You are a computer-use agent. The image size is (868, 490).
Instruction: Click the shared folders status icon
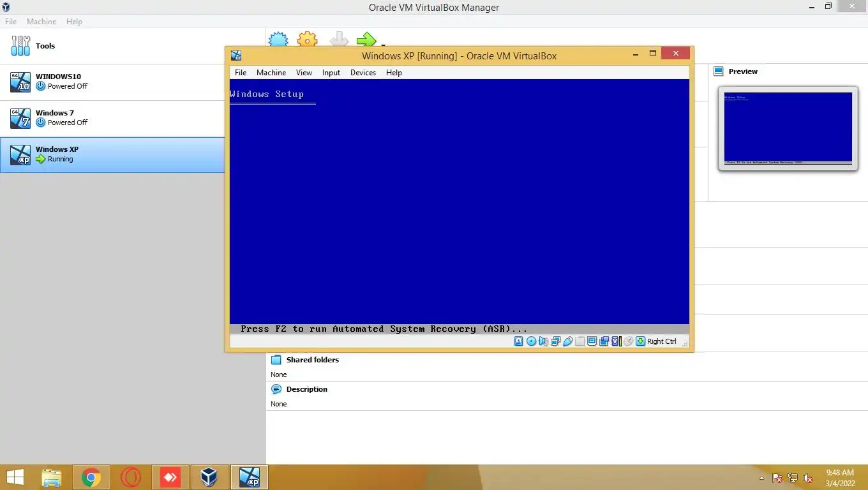coord(580,341)
